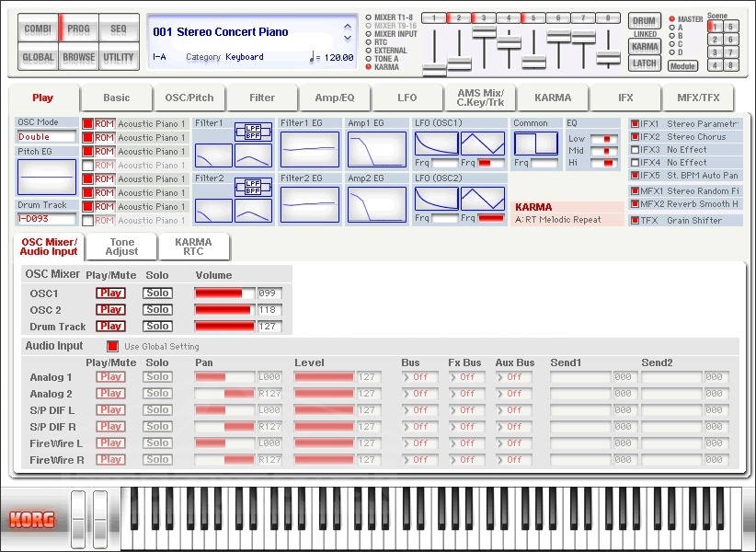The width and height of the screenshot is (756, 552).
Task: Enable the IFX3 No Effect checkbox
Action: (635, 149)
